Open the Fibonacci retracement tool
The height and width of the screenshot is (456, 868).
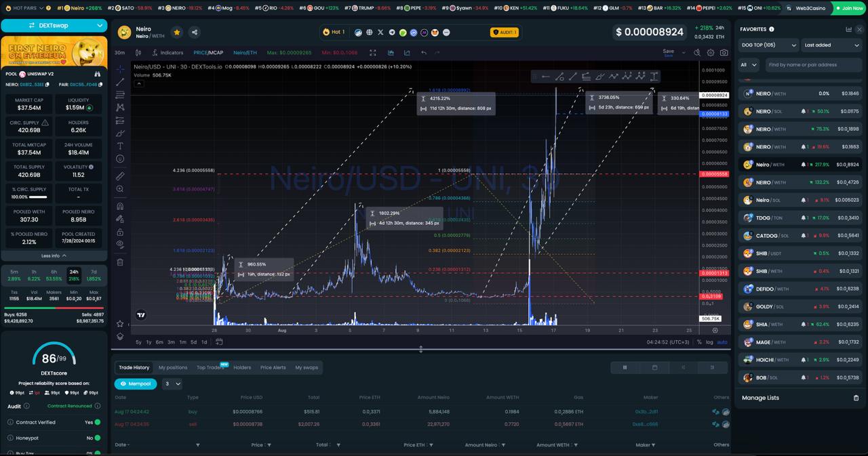pos(120,95)
